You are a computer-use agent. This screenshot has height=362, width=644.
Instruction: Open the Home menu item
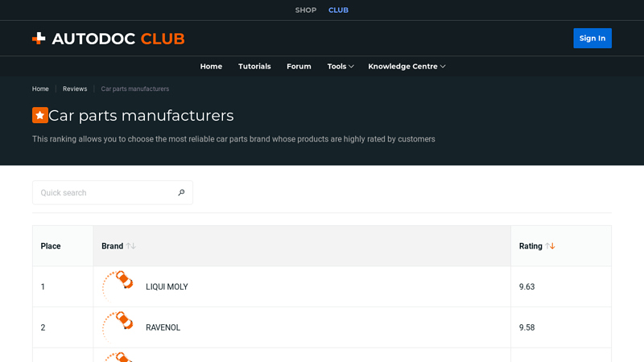211,67
